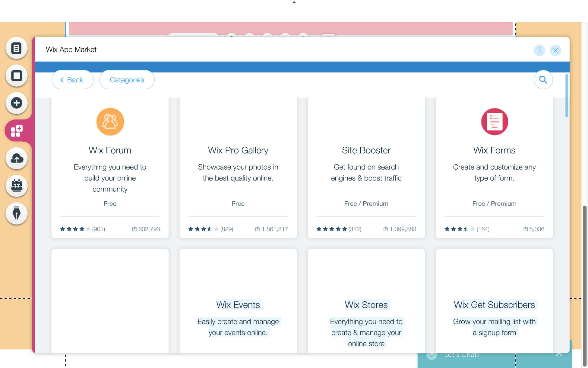This screenshot has height=368, width=588.
Task: Open the Categories button
Action: [x=127, y=80]
